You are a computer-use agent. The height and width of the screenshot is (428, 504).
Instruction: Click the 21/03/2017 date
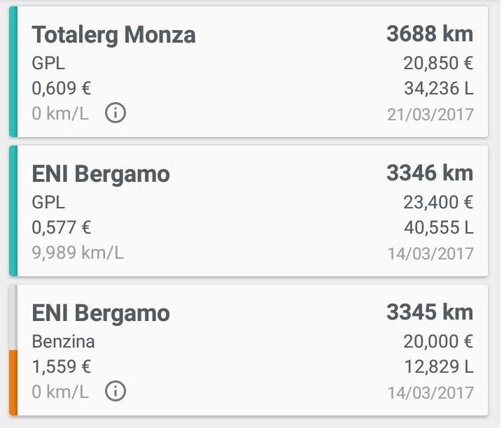coord(430,115)
